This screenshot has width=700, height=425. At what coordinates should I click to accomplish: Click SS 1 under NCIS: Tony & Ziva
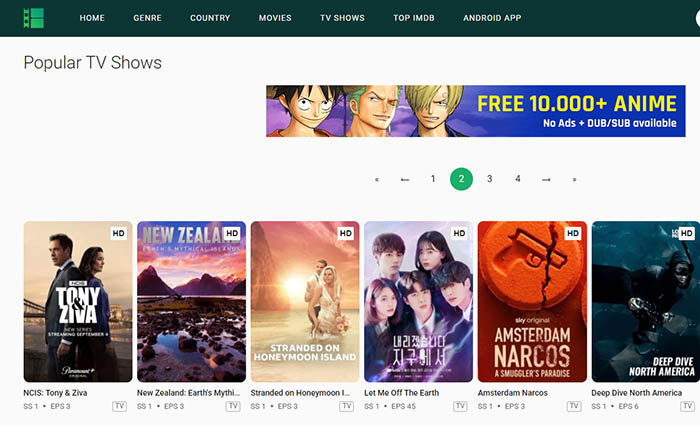click(31, 406)
